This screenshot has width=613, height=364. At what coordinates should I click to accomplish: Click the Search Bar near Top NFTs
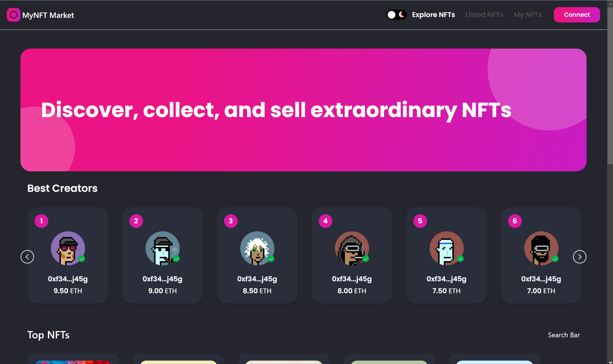click(564, 335)
